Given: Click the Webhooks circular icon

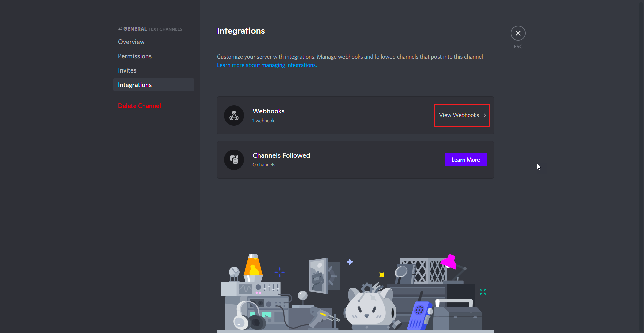Looking at the screenshot, I should click(x=234, y=115).
